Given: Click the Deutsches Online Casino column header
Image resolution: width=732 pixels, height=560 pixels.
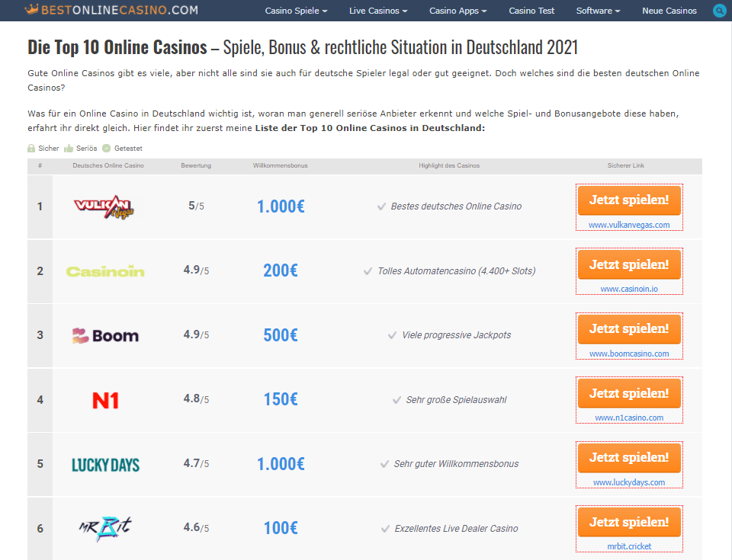Looking at the screenshot, I should coord(108,165).
